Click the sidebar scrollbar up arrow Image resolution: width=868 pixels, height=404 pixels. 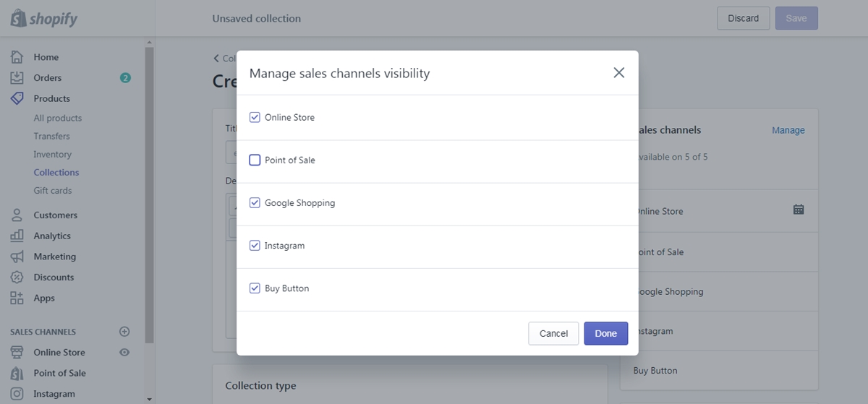point(150,42)
